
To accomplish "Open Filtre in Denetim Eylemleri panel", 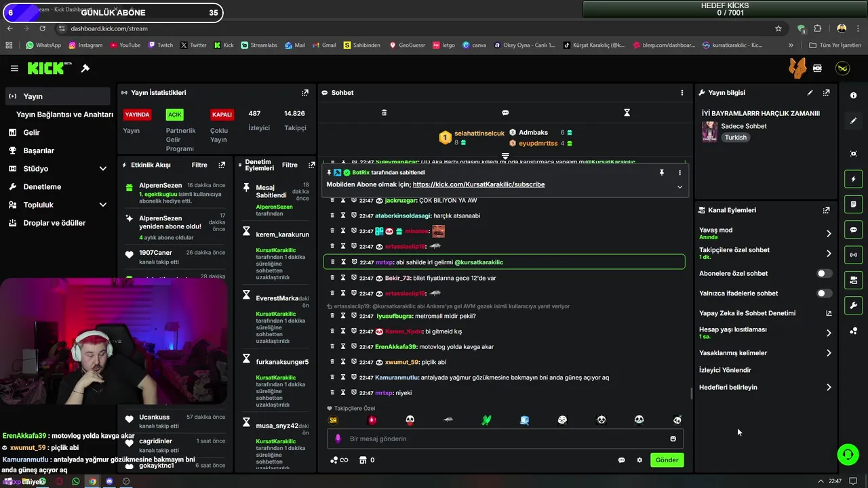I will pos(290,165).
